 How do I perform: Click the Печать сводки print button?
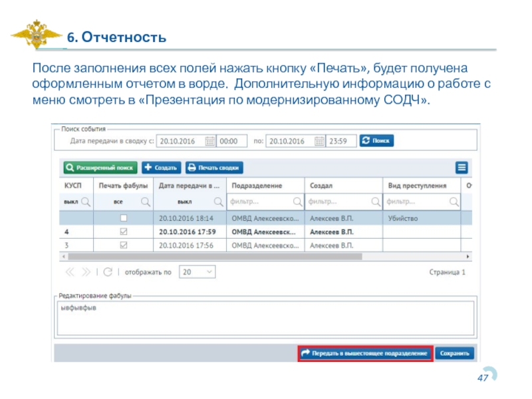[x=214, y=168]
